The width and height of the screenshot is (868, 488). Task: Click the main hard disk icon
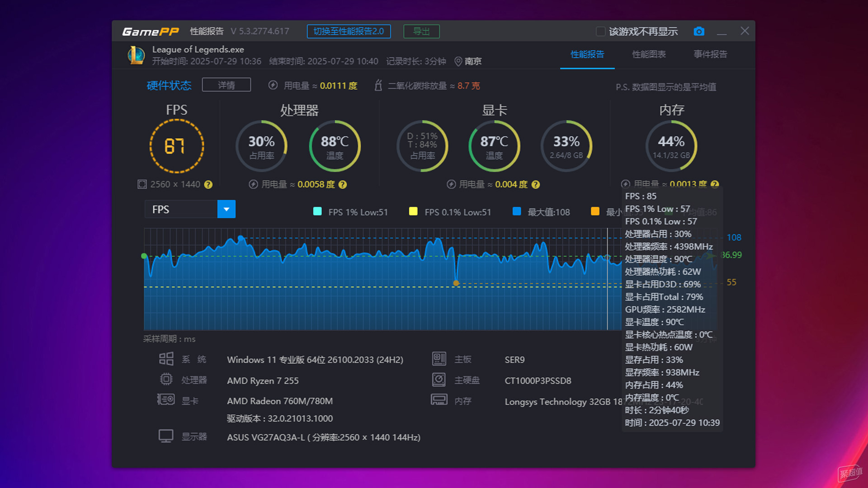click(439, 380)
